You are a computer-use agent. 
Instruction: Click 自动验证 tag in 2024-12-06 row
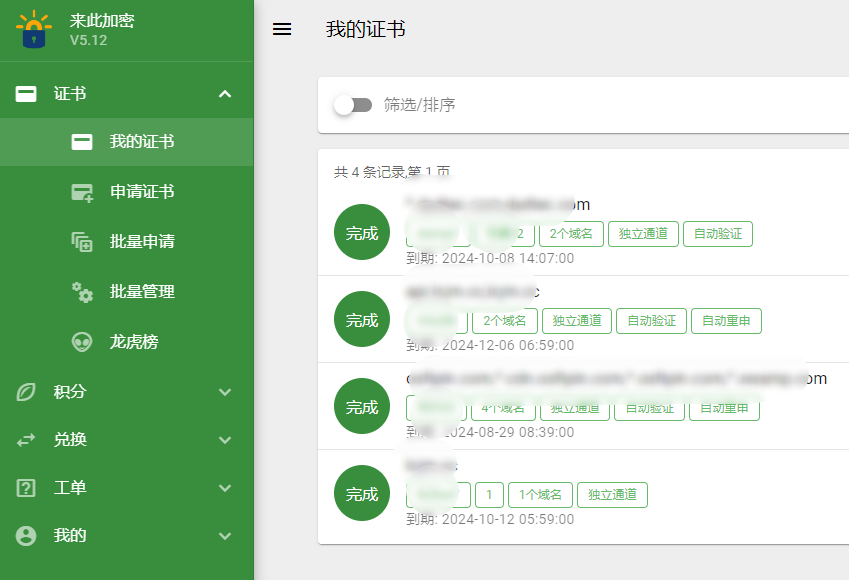pos(651,321)
